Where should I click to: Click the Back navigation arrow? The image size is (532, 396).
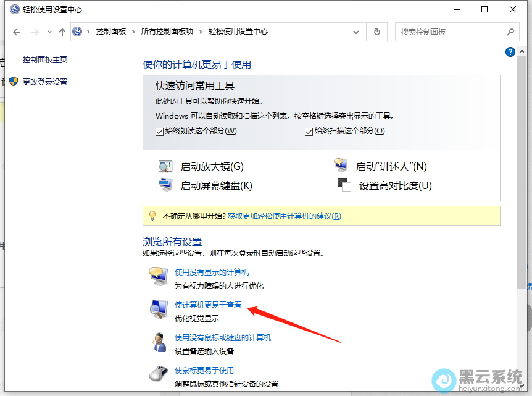click(17, 32)
